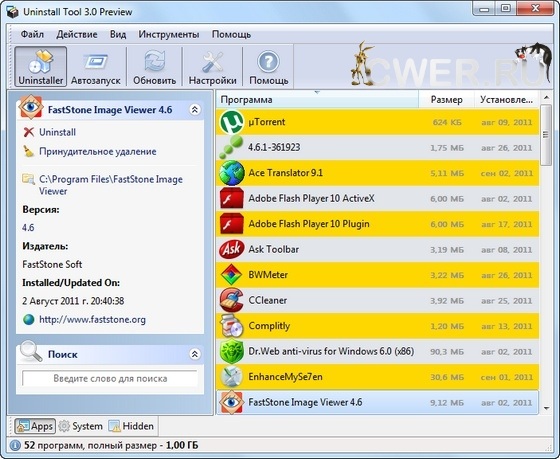This screenshot has height=459, width=560.
Task: Click the info icon in status bar
Action: point(15,445)
